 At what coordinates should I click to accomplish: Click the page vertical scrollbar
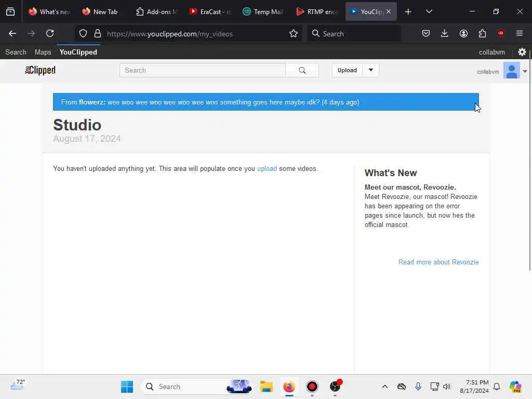pos(530,159)
